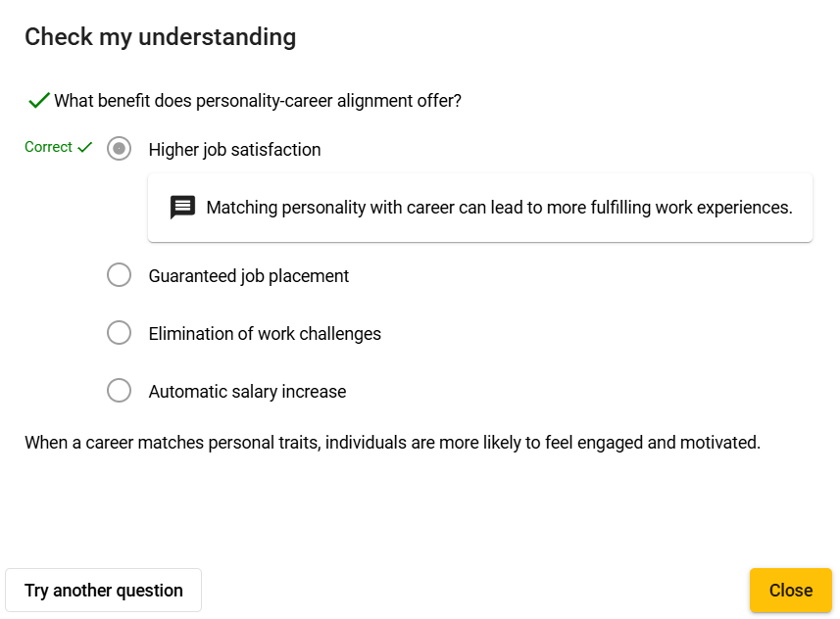Screen dimensions: 840x619
Task: Choose Elimination of work challenges option
Action: (119, 333)
